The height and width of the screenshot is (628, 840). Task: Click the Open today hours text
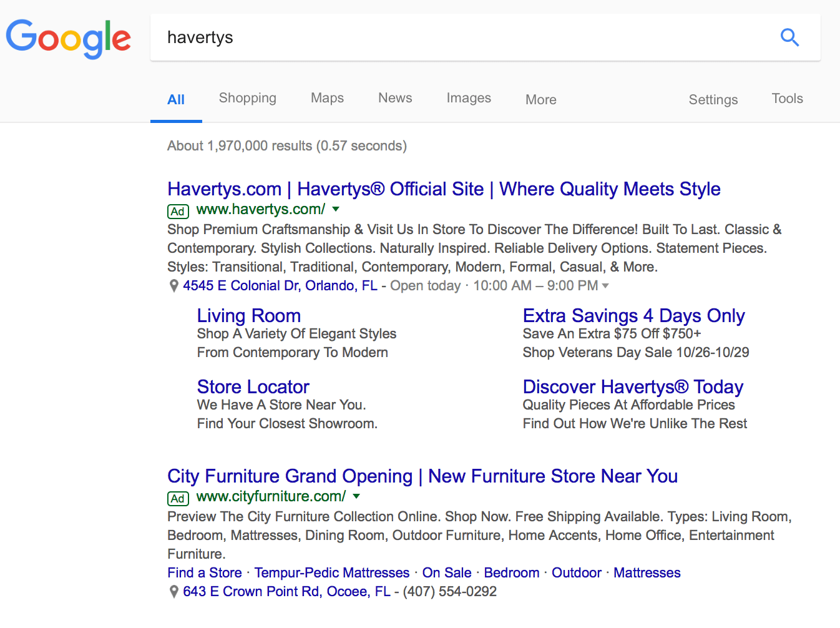tap(494, 286)
